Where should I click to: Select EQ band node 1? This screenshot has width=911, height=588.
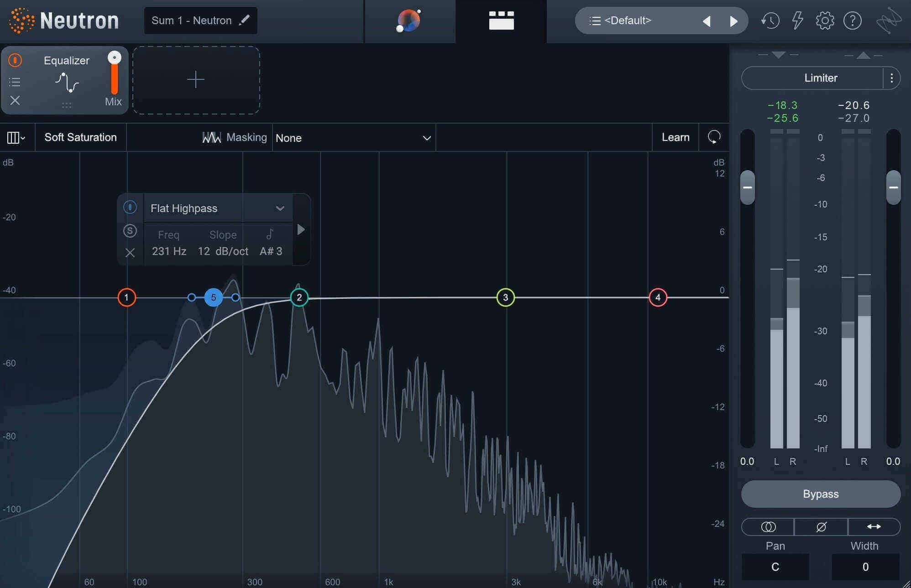[126, 298]
